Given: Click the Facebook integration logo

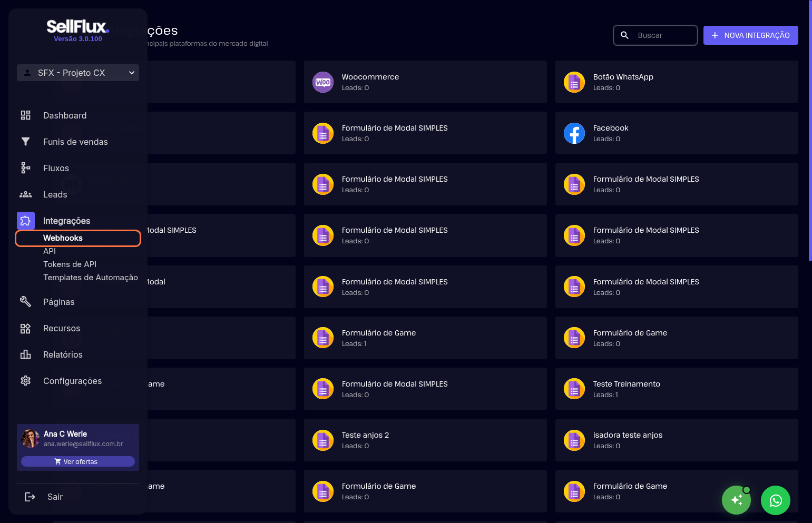Looking at the screenshot, I should pyautogui.click(x=574, y=133).
